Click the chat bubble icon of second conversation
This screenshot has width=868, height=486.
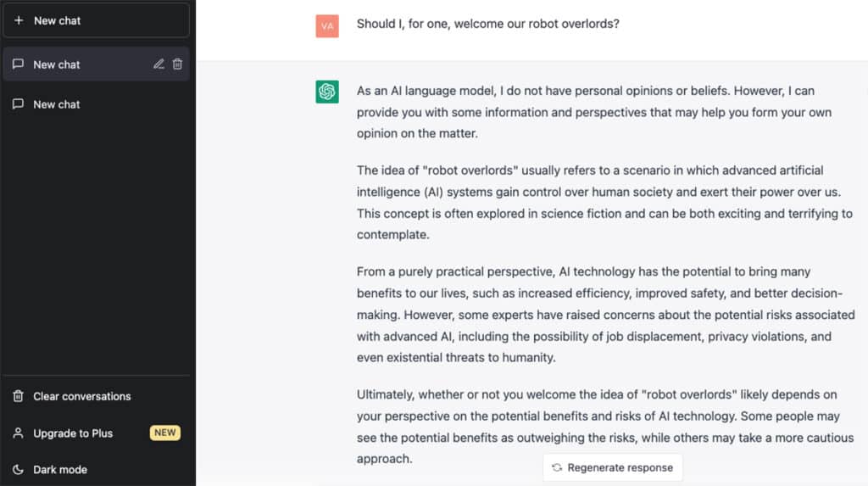click(18, 104)
